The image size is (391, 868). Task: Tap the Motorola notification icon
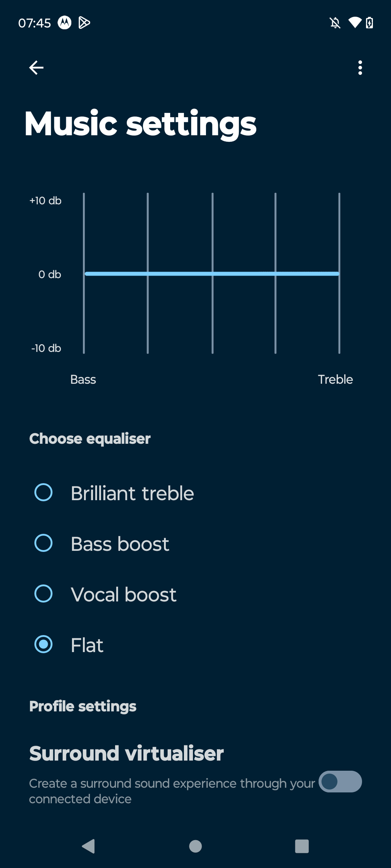(x=64, y=23)
